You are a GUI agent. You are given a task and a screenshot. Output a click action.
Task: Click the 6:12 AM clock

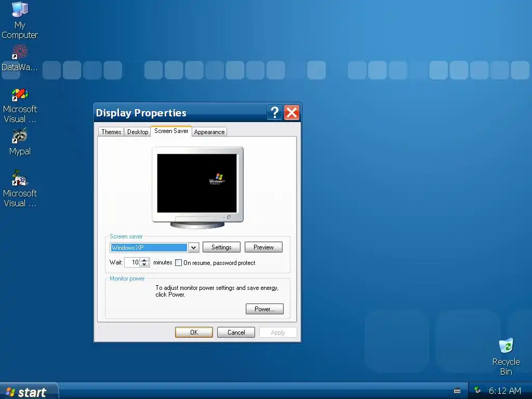pyautogui.click(x=504, y=391)
